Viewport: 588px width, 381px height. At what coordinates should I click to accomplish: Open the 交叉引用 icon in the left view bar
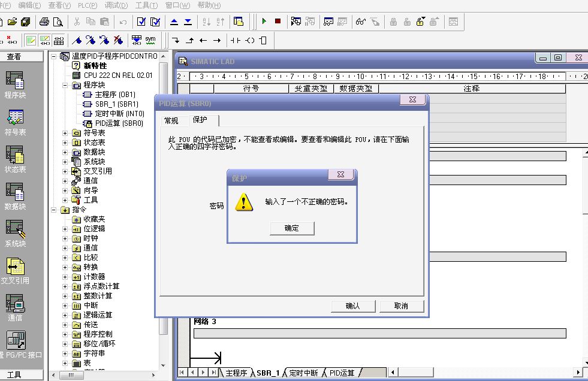pos(14,270)
